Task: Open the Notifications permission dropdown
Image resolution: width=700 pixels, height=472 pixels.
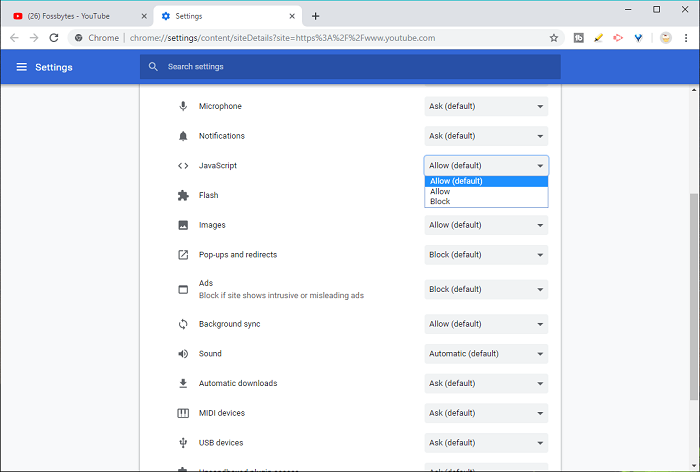Action: coord(486,136)
